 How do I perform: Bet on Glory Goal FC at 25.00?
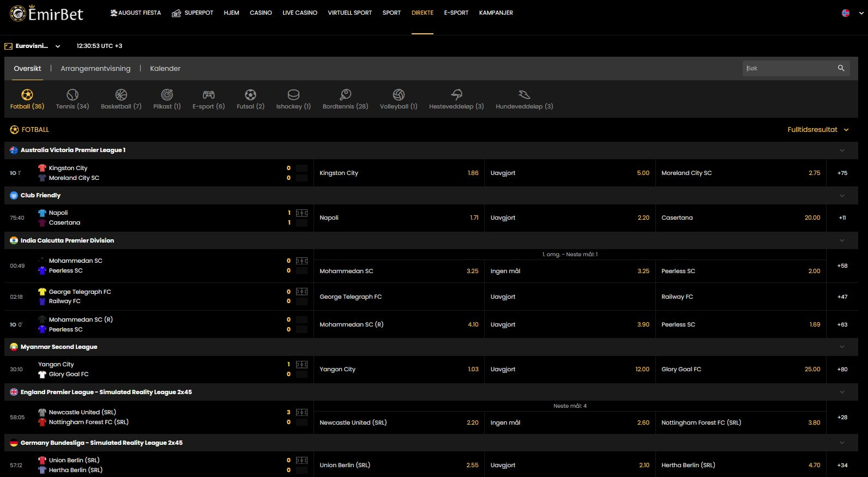741,370
